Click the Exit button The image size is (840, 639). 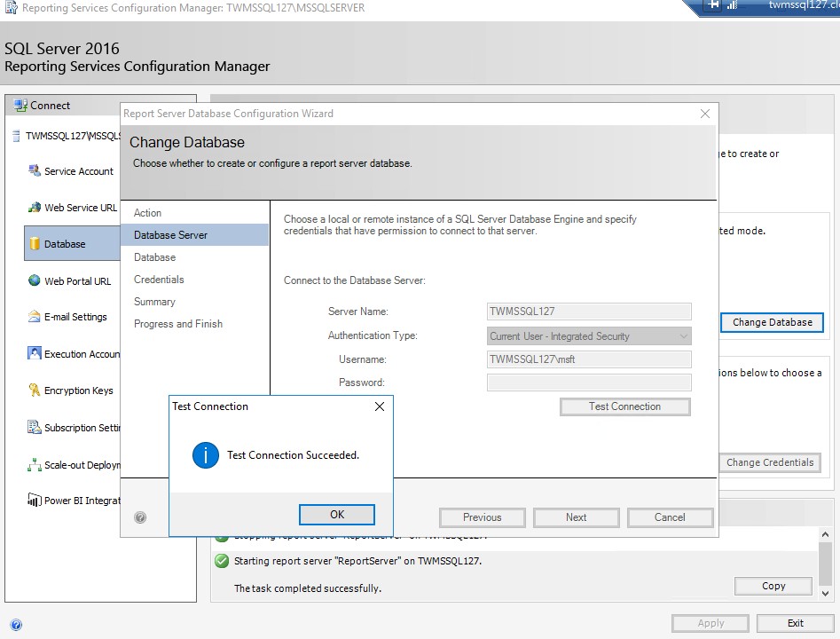[x=796, y=623]
